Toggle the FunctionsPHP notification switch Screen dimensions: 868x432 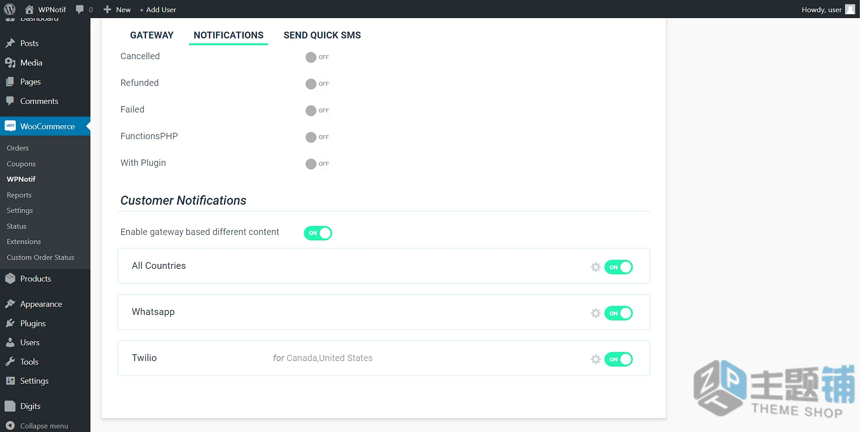[317, 137]
